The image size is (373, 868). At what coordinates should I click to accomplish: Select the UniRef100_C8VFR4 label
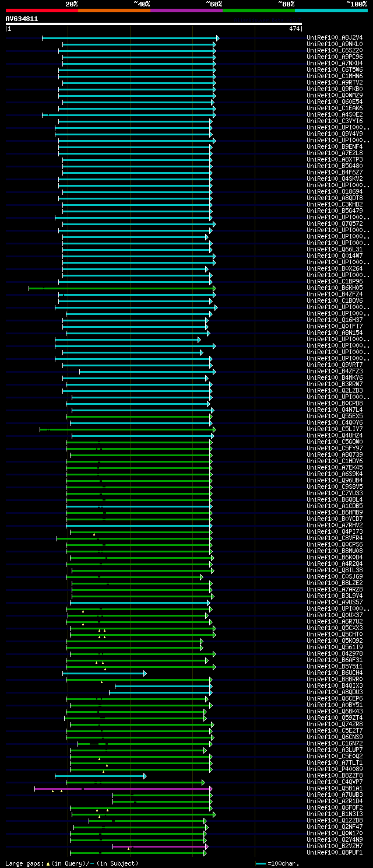(335, 538)
